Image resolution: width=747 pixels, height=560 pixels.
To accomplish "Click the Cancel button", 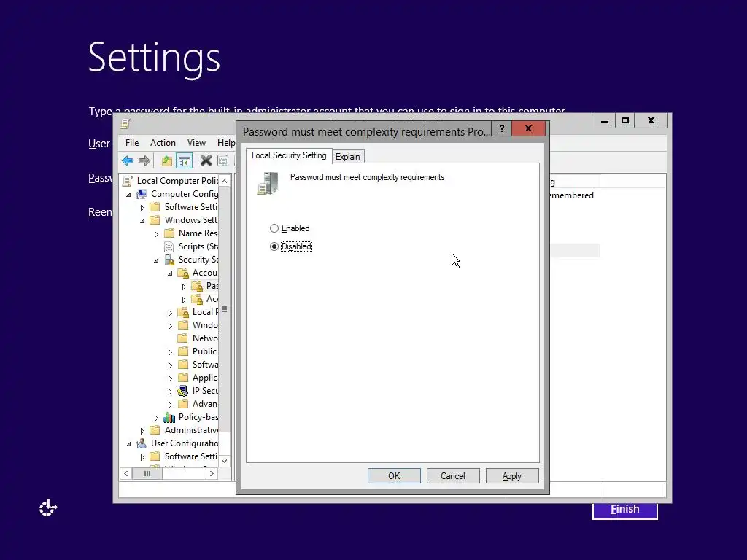I will (x=453, y=475).
